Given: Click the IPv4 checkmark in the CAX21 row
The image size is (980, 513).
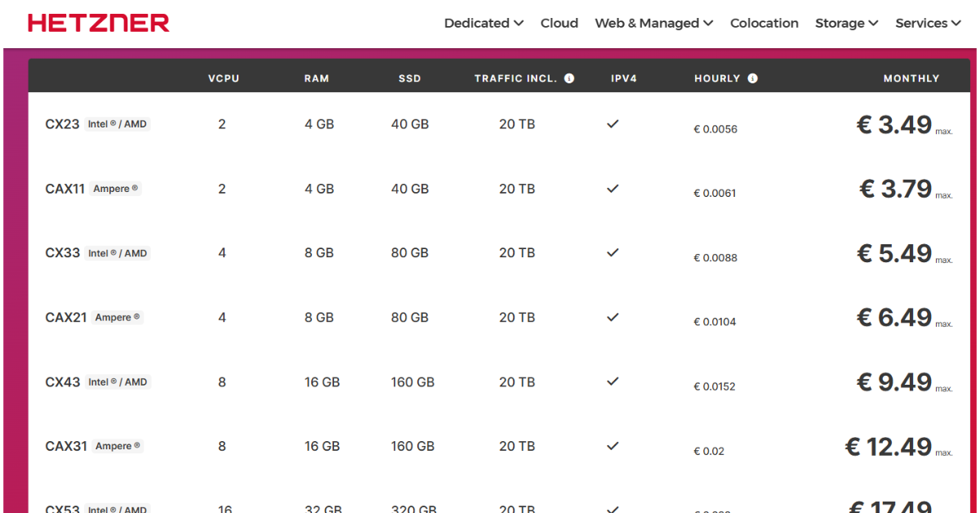Looking at the screenshot, I should click(x=612, y=317).
